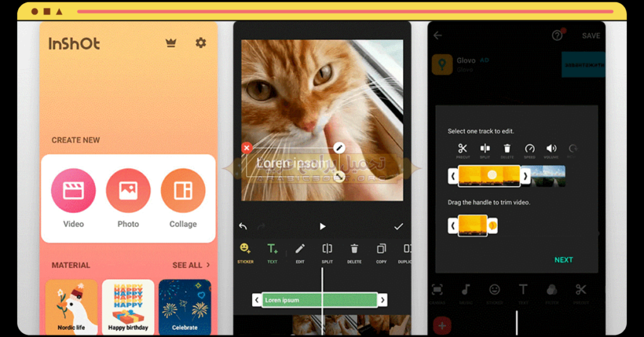Select the Happy birthday material pack
The image size is (644, 337).
pyautogui.click(x=128, y=307)
